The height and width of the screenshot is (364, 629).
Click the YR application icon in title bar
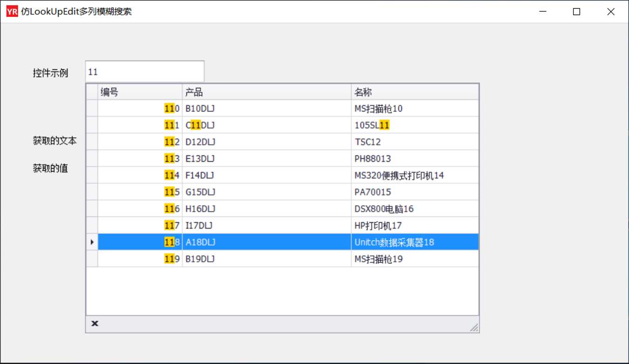pos(12,12)
